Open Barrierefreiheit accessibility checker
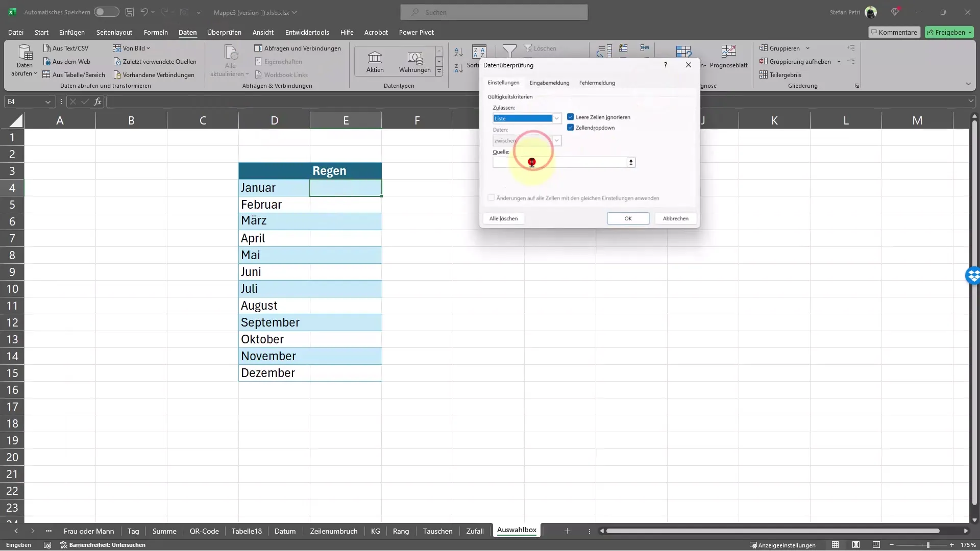This screenshot has width=980, height=551. point(103,545)
